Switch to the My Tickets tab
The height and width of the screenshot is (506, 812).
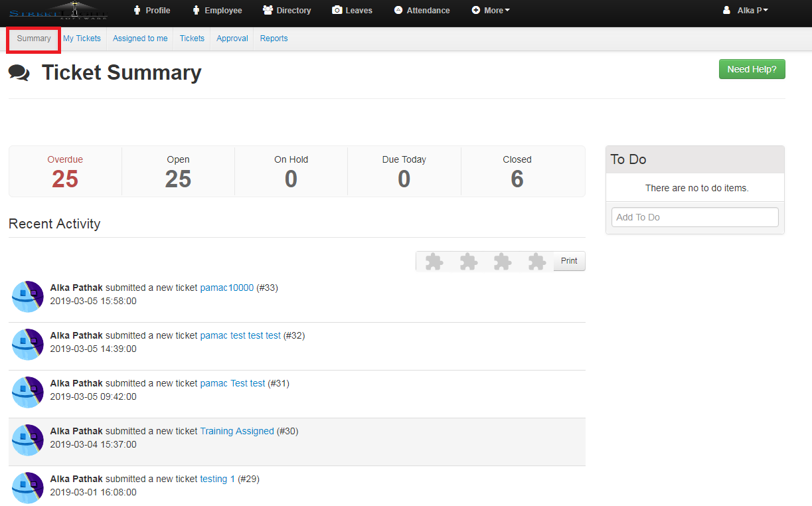[x=82, y=39]
